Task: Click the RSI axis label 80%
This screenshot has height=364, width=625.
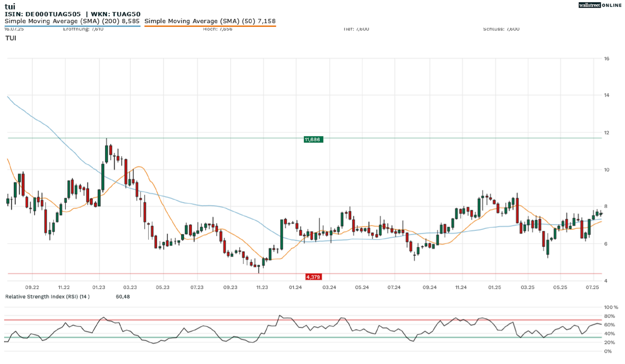Action: coord(610,316)
